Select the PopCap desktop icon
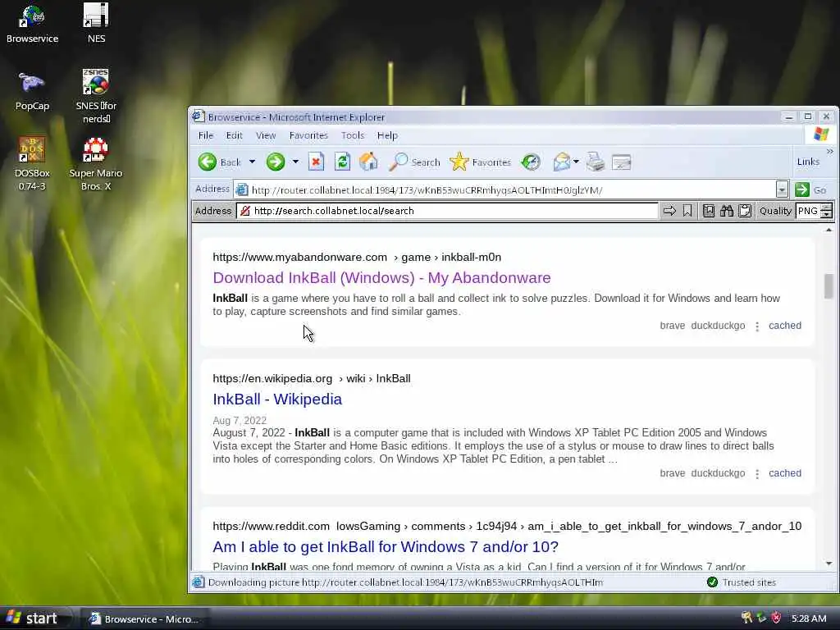840x630 pixels. tap(32, 91)
